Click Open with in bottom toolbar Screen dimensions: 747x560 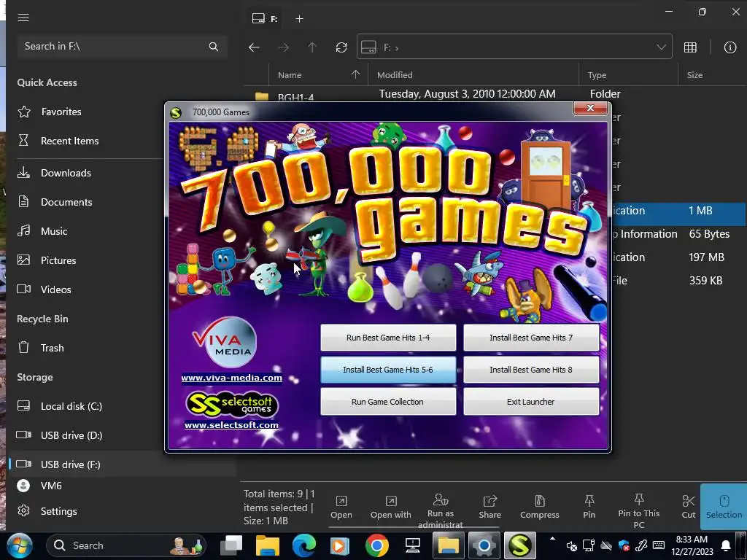391,507
